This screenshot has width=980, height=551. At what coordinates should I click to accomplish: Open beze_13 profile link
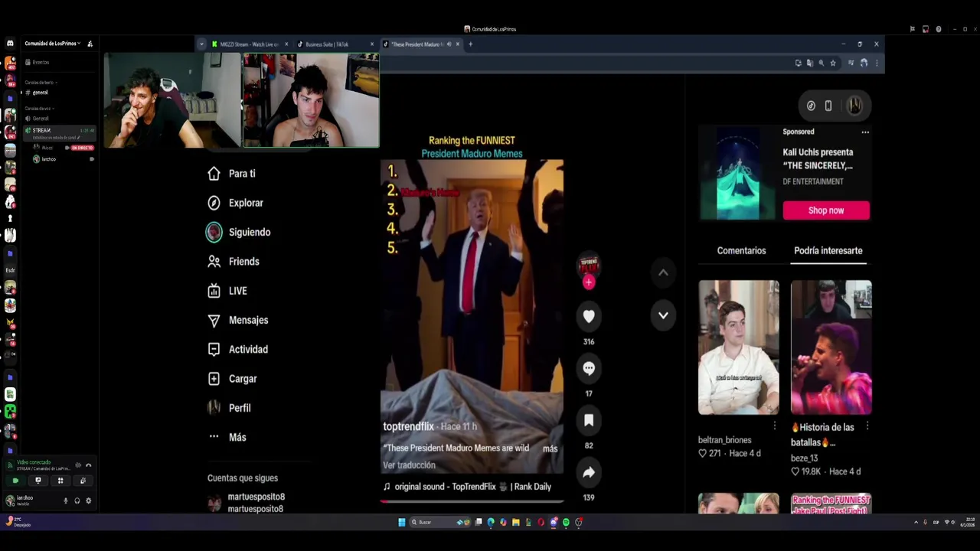pos(804,458)
